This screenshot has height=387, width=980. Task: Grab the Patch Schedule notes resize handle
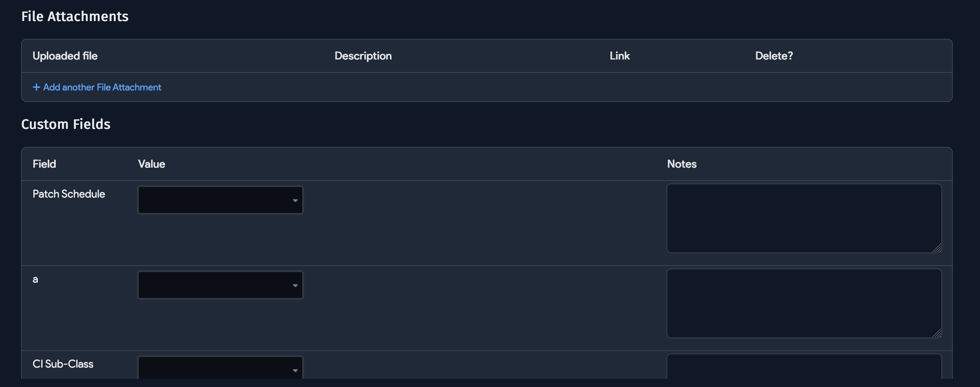point(937,248)
